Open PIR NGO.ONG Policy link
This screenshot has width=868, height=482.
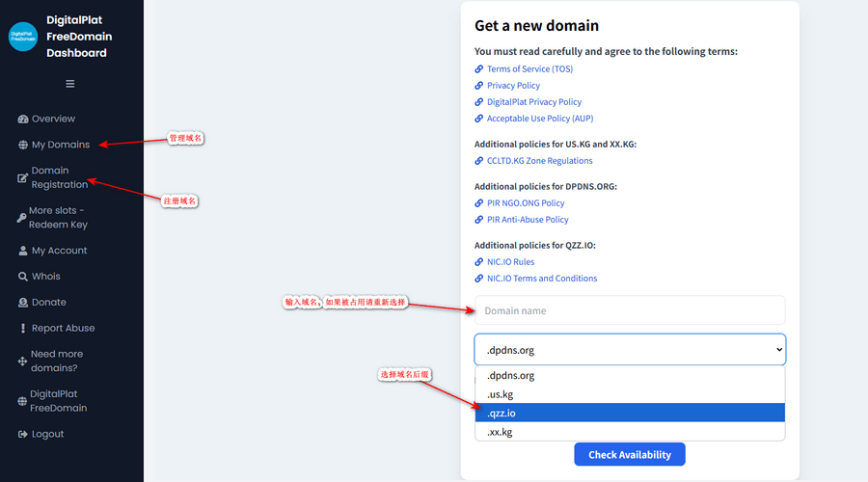[526, 203]
